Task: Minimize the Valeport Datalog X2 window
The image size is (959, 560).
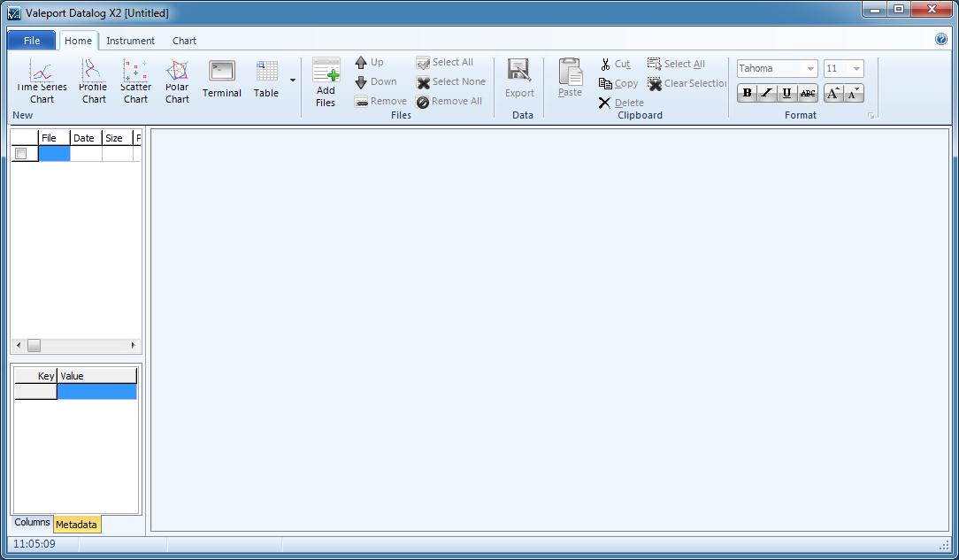Action: [x=875, y=9]
